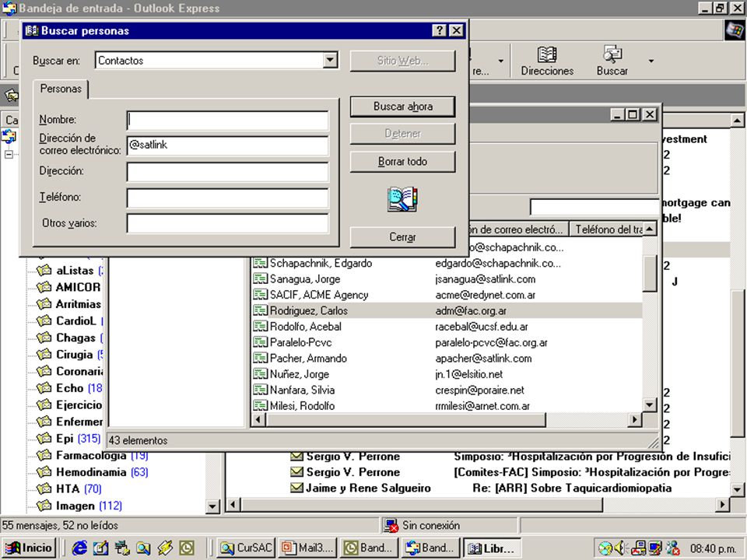Switch to the 'Libr...' taskbar button
The height and width of the screenshot is (560, 747).
click(x=492, y=548)
